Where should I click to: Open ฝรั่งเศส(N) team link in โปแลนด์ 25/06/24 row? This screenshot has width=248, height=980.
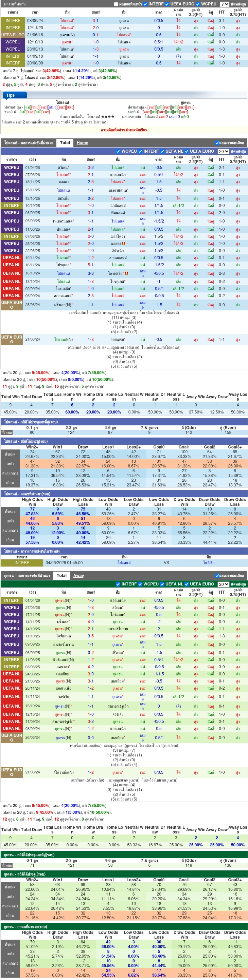pyautogui.click(x=63, y=305)
